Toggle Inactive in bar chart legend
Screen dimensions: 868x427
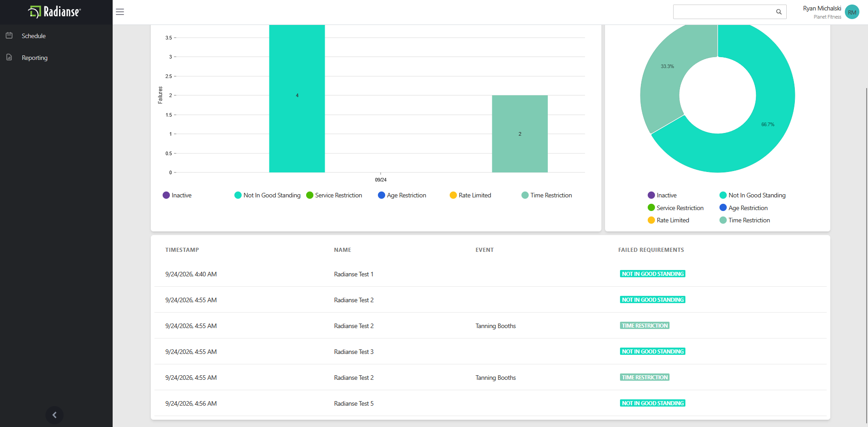[177, 195]
